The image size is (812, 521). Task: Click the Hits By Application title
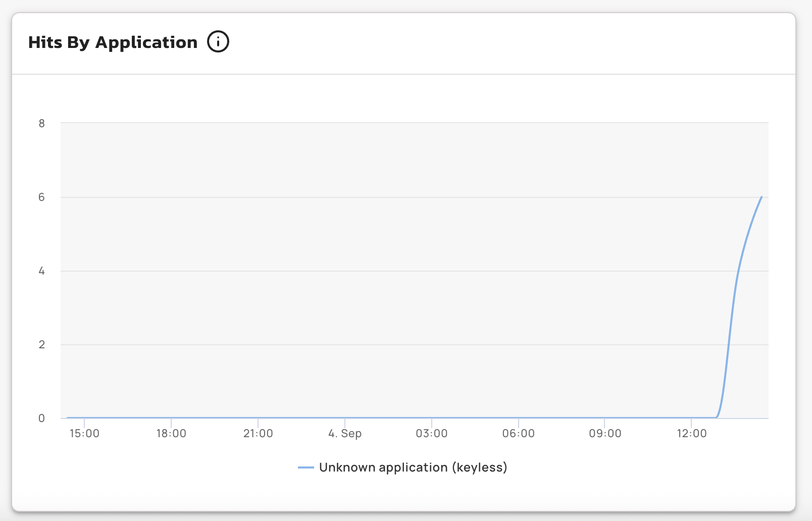(113, 42)
